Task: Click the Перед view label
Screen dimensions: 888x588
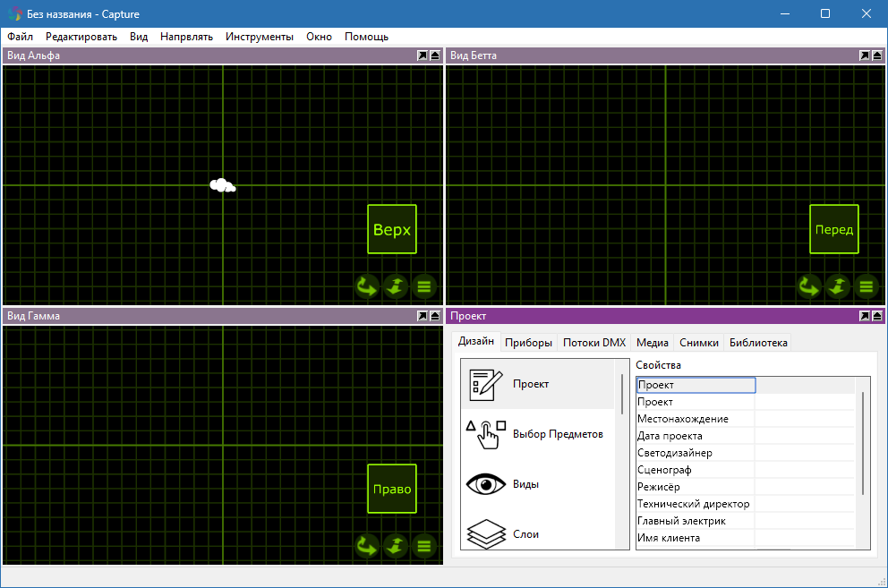Action: point(833,228)
